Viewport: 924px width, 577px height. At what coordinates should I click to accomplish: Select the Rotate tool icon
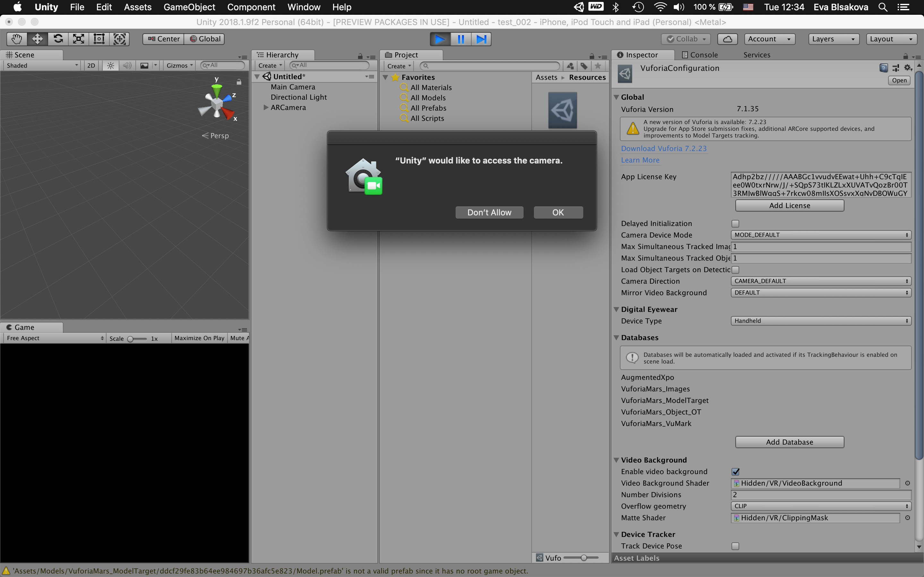[x=58, y=39]
